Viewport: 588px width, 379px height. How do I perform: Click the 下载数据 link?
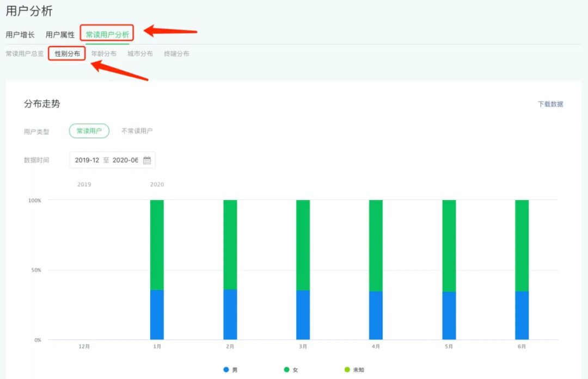pyautogui.click(x=550, y=104)
